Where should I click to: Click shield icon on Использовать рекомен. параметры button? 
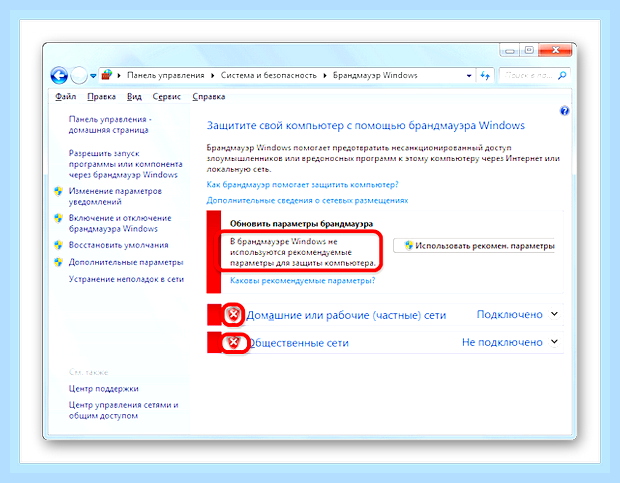tap(408, 245)
